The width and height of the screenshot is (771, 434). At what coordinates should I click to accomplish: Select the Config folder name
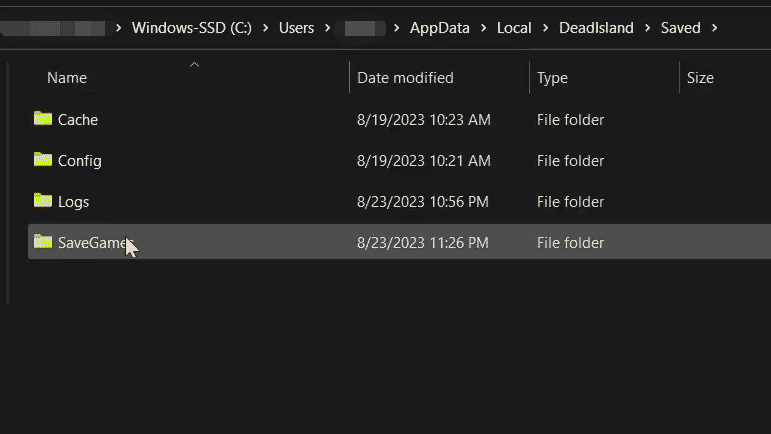click(80, 161)
